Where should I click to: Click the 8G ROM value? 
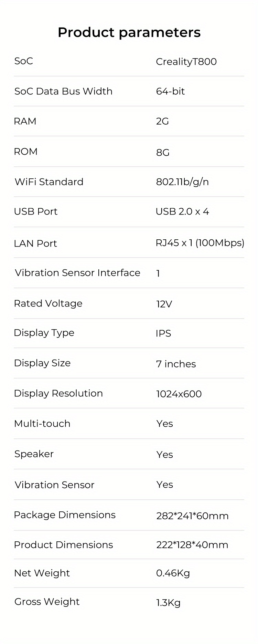(x=163, y=152)
